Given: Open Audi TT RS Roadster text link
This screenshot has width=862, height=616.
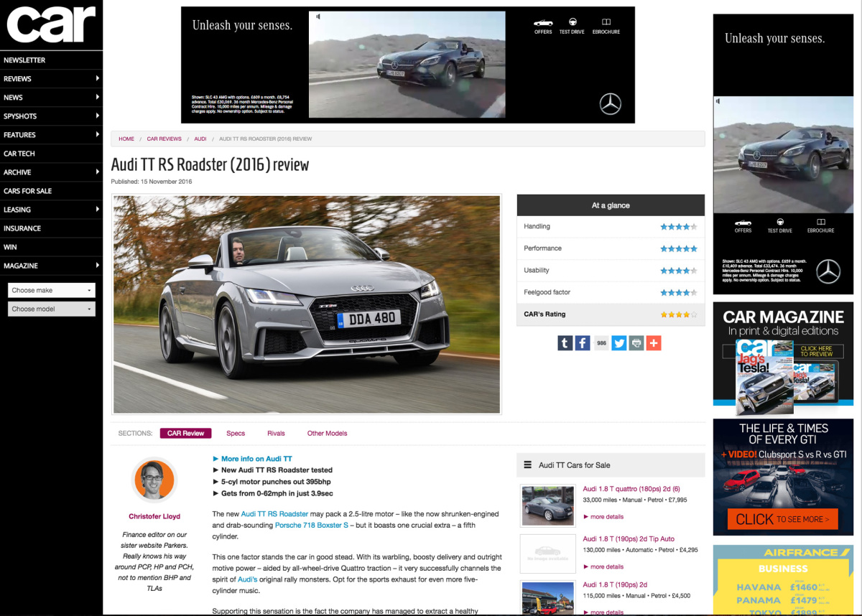Looking at the screenshot, I should 274,514.
